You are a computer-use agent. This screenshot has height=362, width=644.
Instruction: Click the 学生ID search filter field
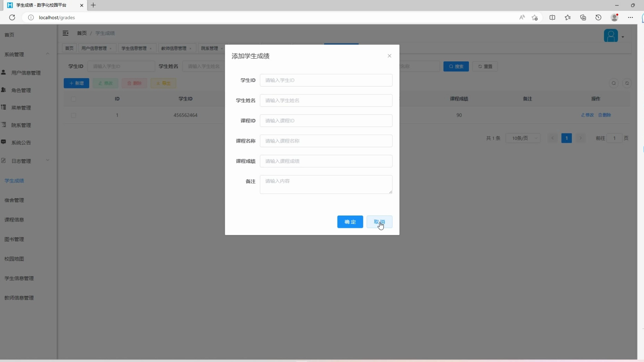pos(121,66)
